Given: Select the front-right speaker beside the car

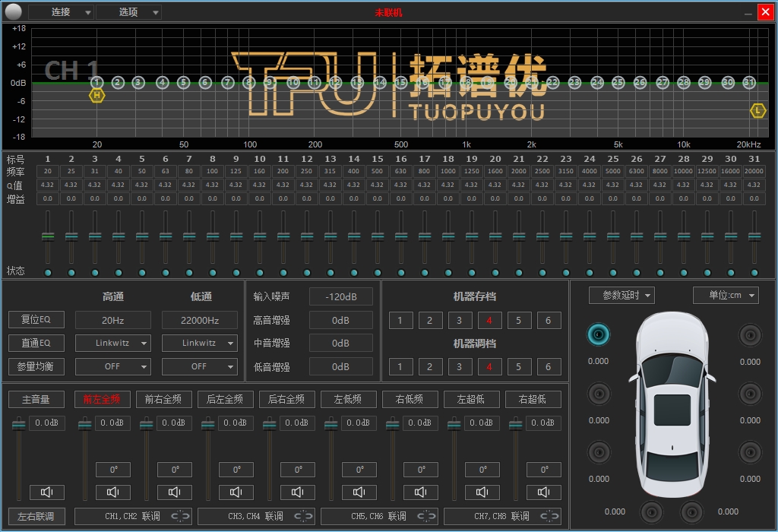Looking at the screenshot, I should coord(750,335).
